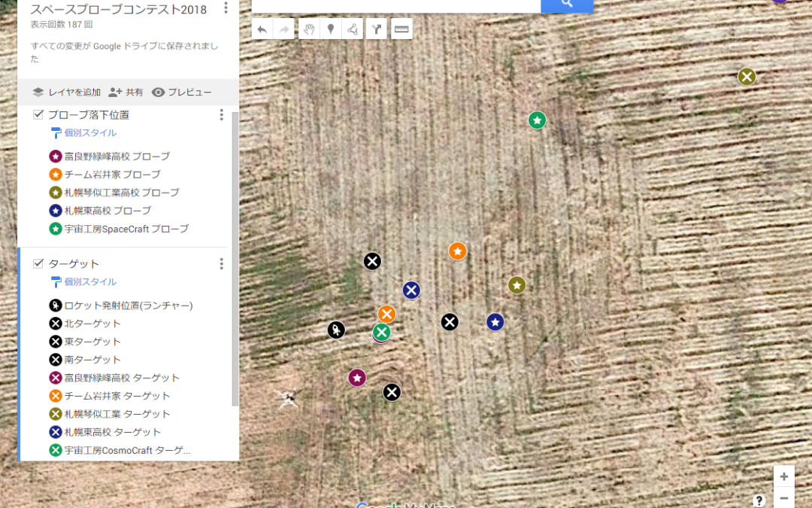812x508 pixels.
Task: Open 個別スタイル under プローブ落下位置 layer
Action: click(x=89, y=133)
